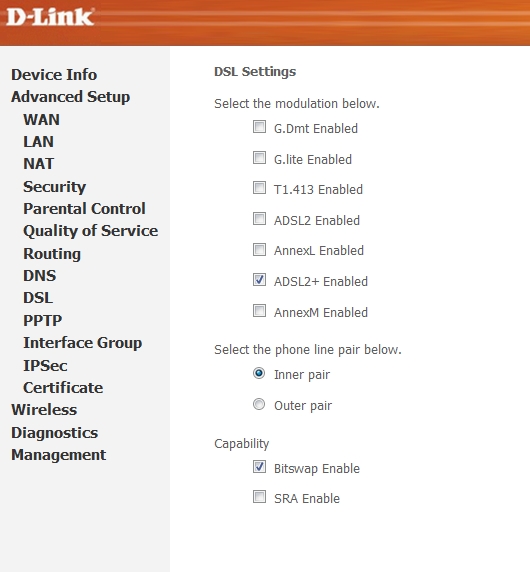Select the Outer pair radio button
530x572 pixels.
259,404
